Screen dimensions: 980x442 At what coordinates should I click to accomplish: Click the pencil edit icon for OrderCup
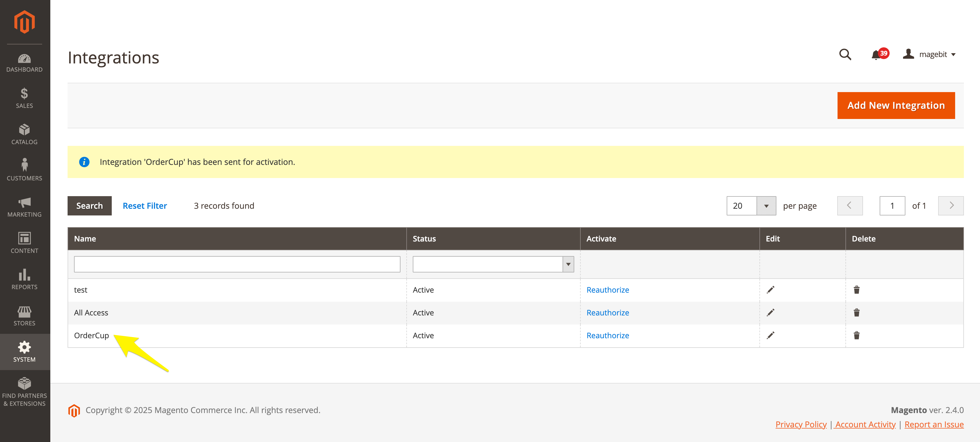(770, 335)
